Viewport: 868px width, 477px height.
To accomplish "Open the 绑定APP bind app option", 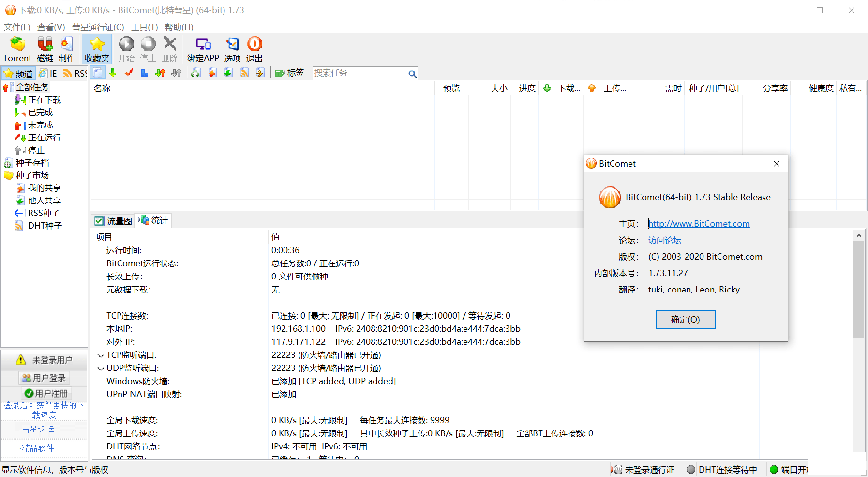I will pyautogui.click(x=203, y=49).
